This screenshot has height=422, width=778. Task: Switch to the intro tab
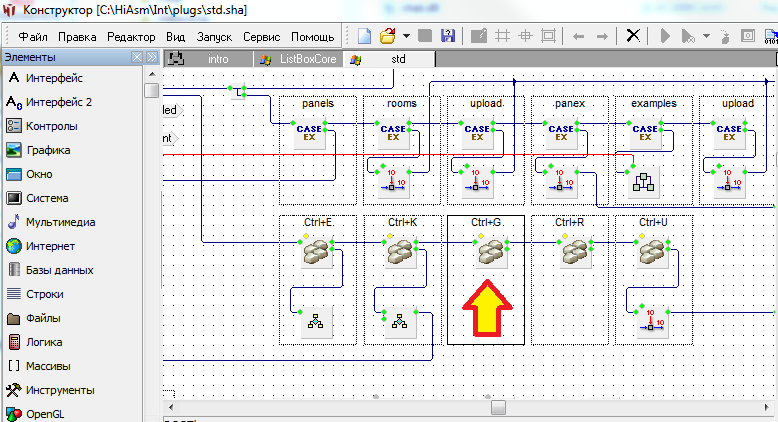pos(218,59)
